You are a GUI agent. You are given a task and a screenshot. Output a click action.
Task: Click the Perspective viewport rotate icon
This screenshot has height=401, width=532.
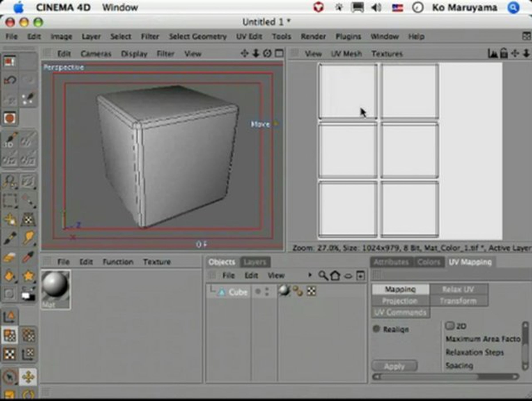[x=267, y=53]
